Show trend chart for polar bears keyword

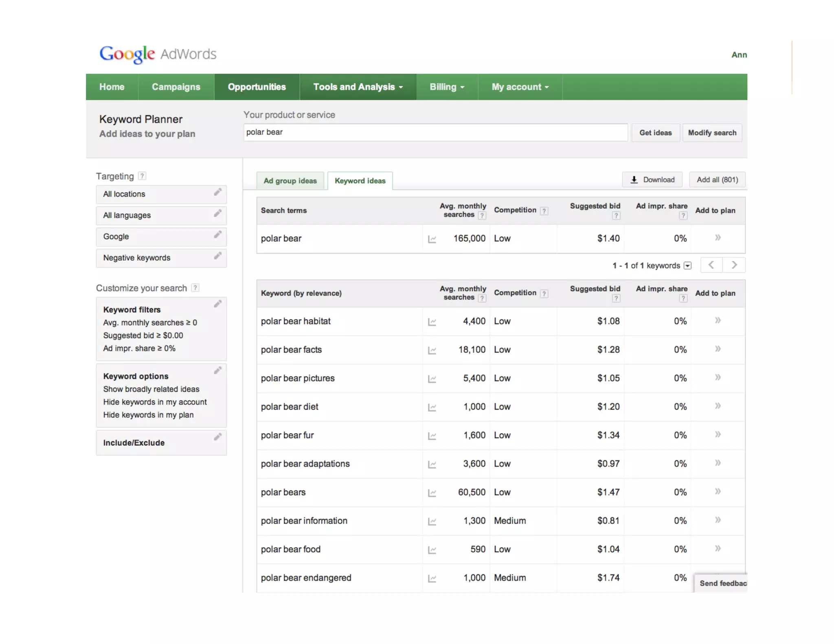(x=432, y=493)
